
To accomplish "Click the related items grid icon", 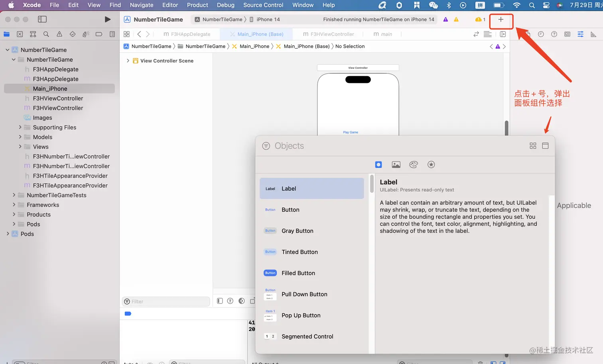I will point(126,34).
